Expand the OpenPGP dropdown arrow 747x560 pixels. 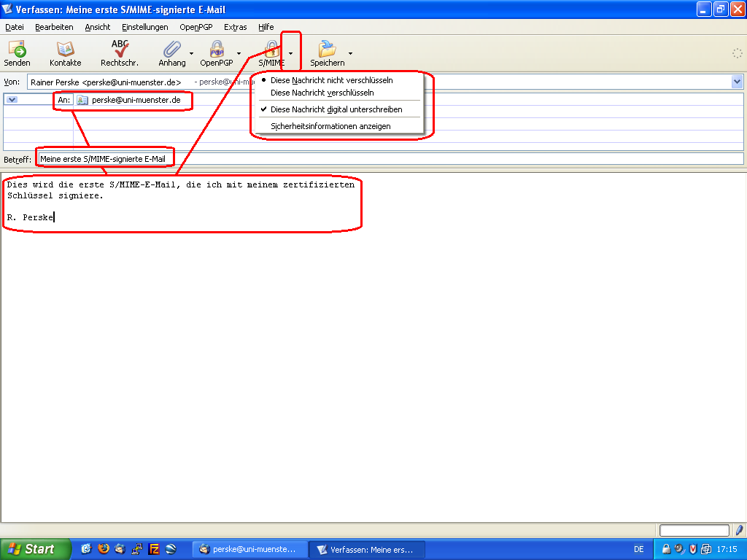(x=239, y=53)
